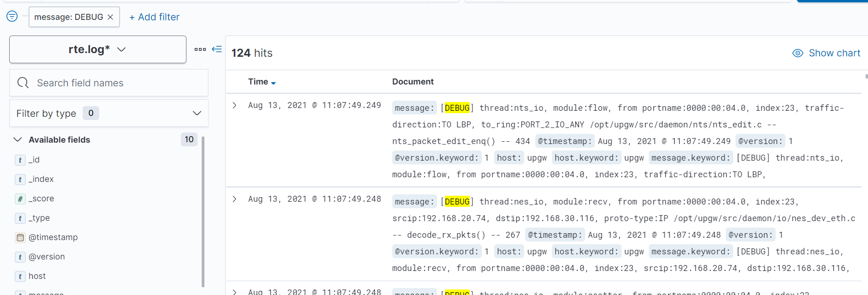Toggle Time column sort arrow
This screenshot has height=295, width=868.
point(274,83)
